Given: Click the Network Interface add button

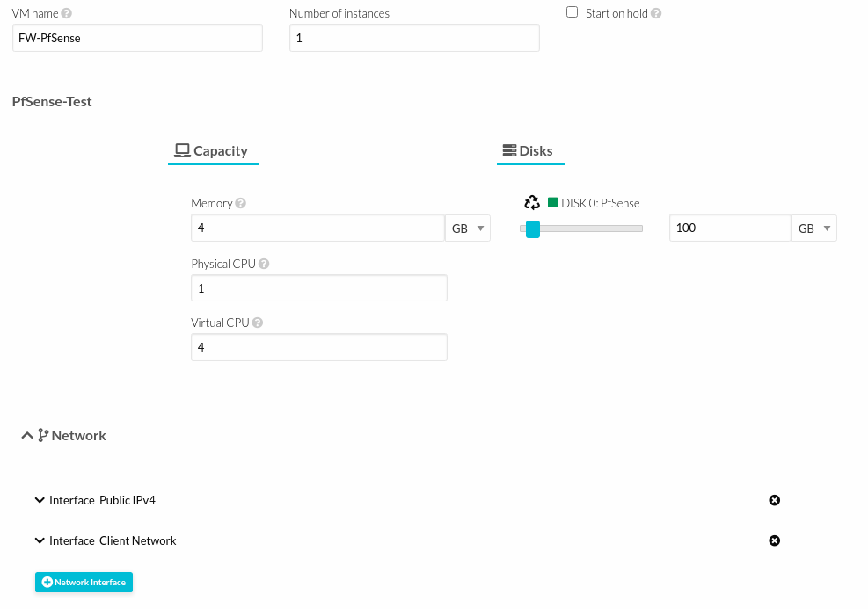Looking at the screenshot, I should pos(84,582).
